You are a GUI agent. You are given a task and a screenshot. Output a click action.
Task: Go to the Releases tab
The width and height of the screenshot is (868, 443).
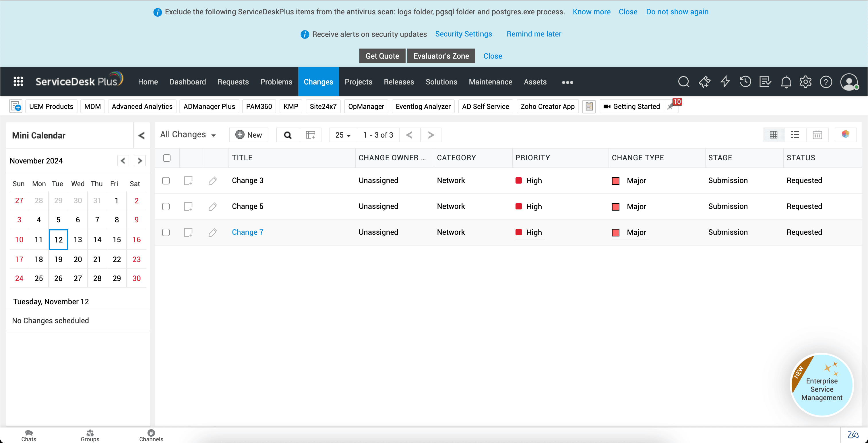pyautogui.click(x=399, y=82)
